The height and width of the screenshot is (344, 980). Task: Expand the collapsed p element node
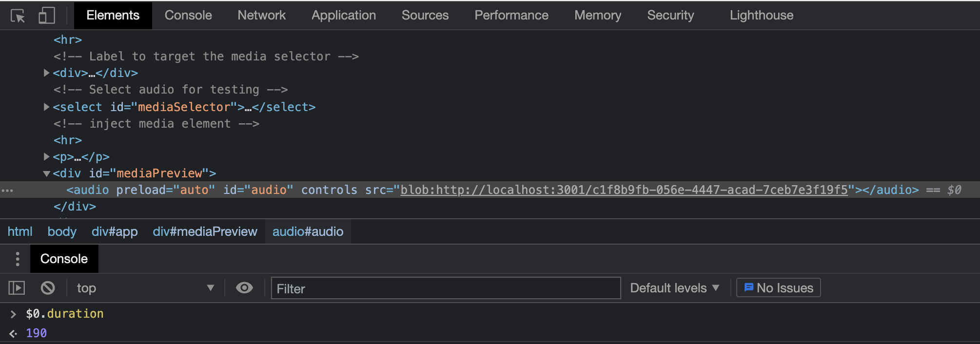point(46,156)
